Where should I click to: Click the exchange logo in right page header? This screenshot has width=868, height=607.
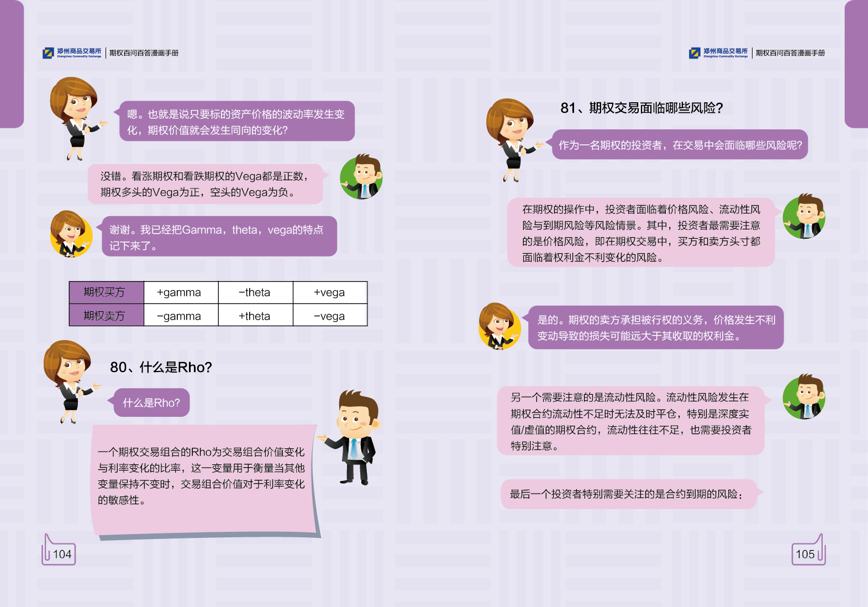click(718, 53)
